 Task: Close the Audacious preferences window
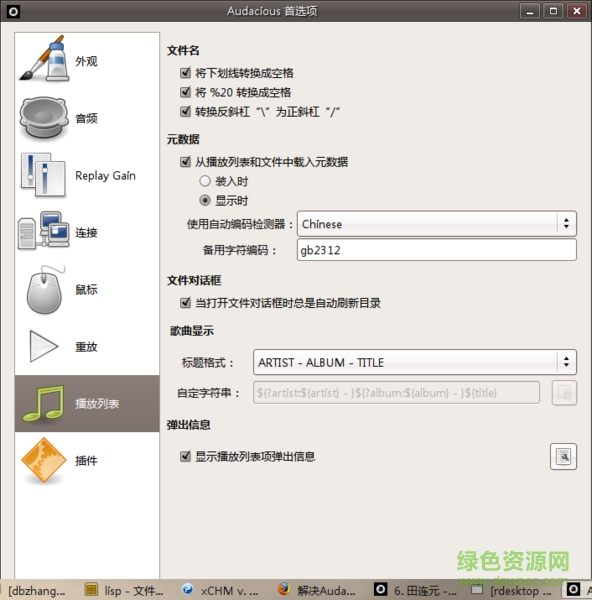[577, 11]
